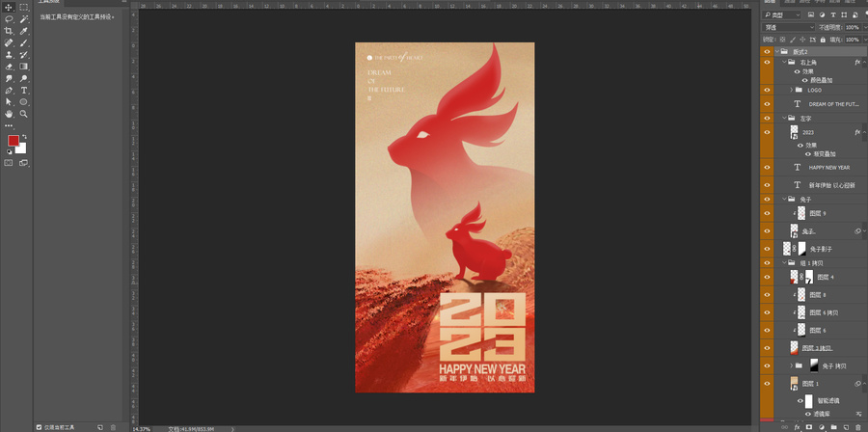Select the Horizontal Type tool
The width and height of the screenshot is (868, 432).
tap(24, 91)
